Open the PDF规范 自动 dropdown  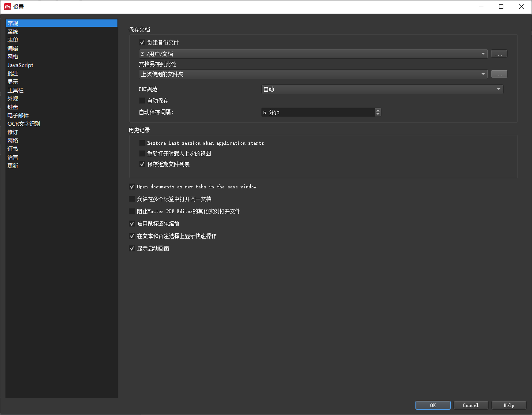[498, 89]
